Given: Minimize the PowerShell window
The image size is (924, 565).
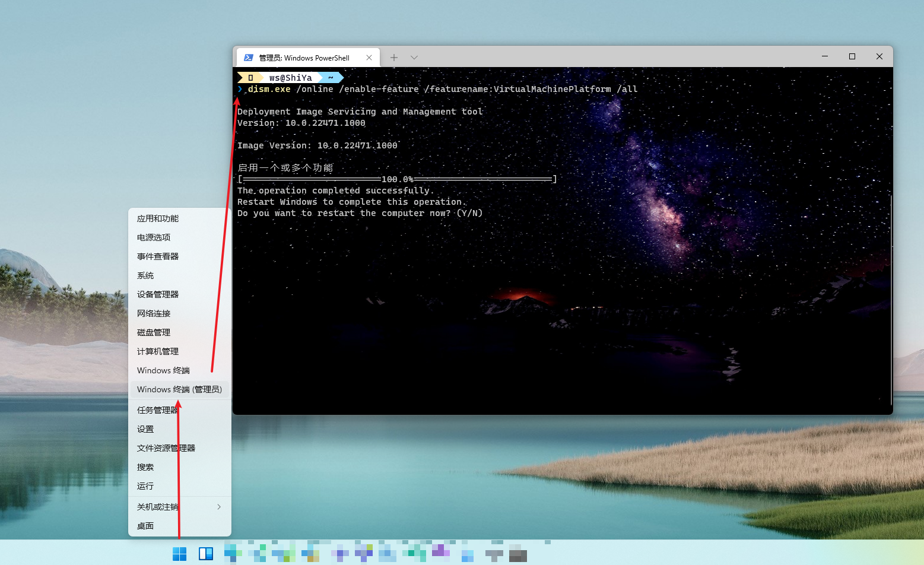Looking at the screenshot, I should pos(825,56).
